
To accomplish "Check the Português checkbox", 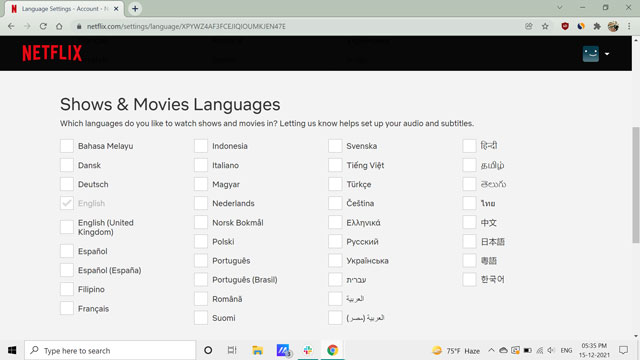I will pos(201,260).
